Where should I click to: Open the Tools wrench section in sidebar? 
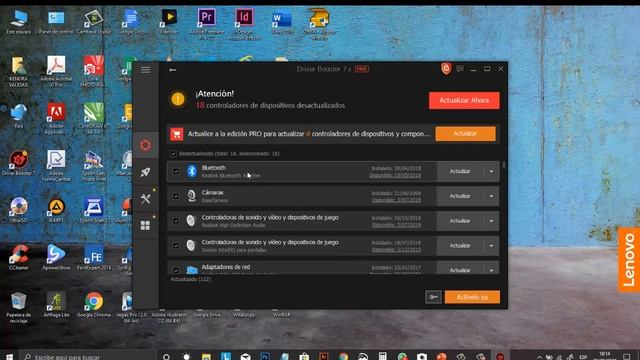click(145, 199)
